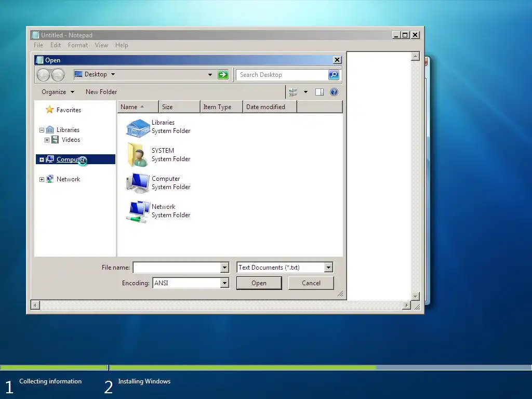
Task: Click the Network icon in navigation pane
Action: [50, 179]
